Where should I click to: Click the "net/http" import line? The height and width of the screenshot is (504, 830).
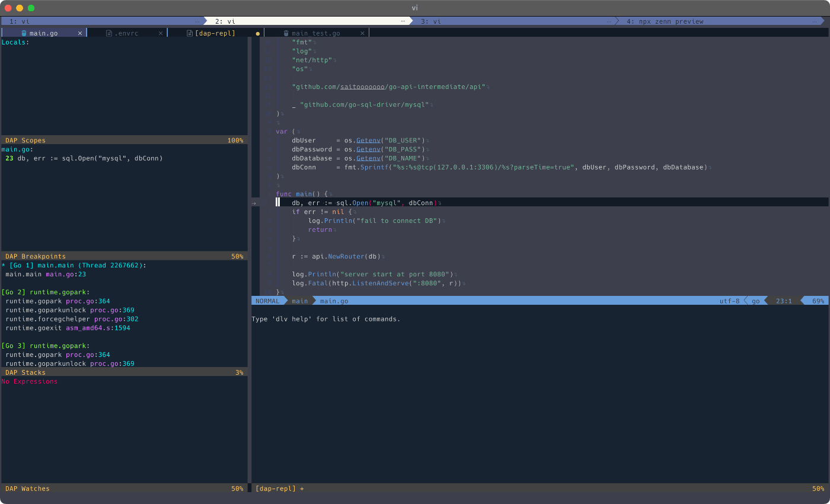click(312, 60)
